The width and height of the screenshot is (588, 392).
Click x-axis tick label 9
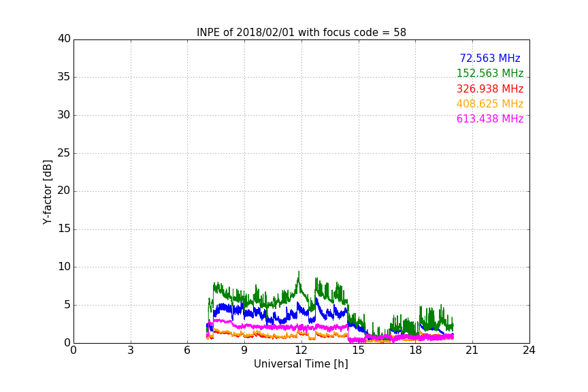[x=244, y=350]
